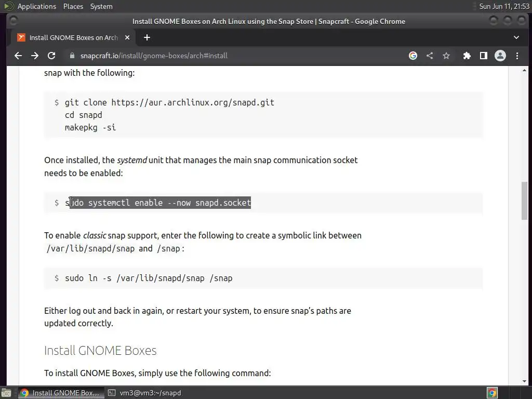Image resolution: width=532 pixels, height=399 pixels.
Task: Click 'Either log out and back in' paragraph
Action: [x=197, y=317]
